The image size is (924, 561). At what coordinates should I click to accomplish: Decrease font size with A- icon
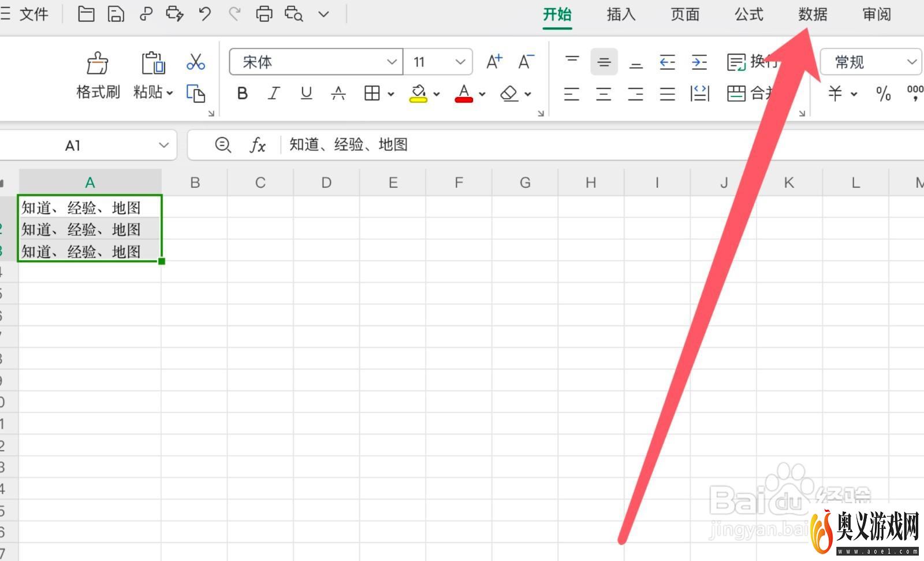526,62
